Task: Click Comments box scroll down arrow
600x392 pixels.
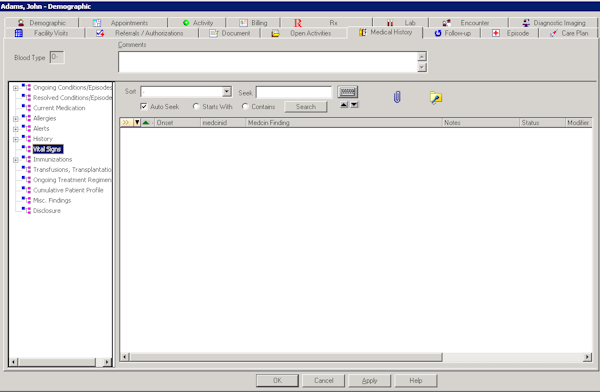Action: click(422, 67)
